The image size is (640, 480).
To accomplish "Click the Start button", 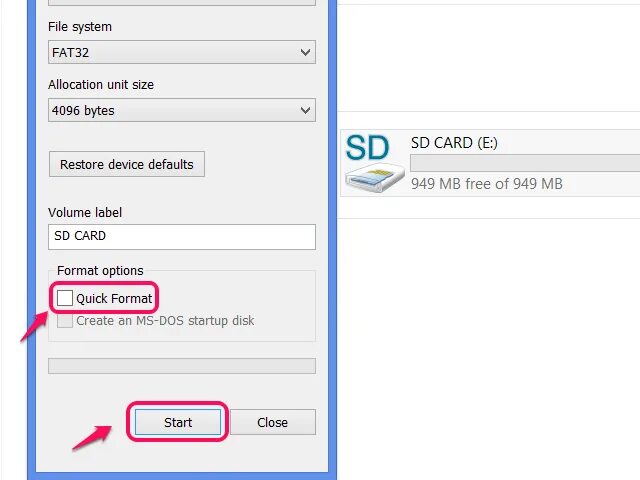I will 178,422.
